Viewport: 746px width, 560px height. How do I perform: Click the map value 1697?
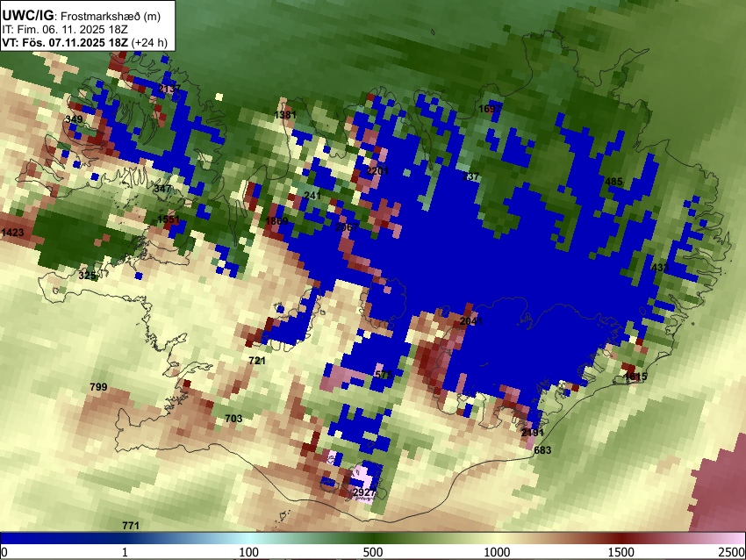tap(490, 109)
